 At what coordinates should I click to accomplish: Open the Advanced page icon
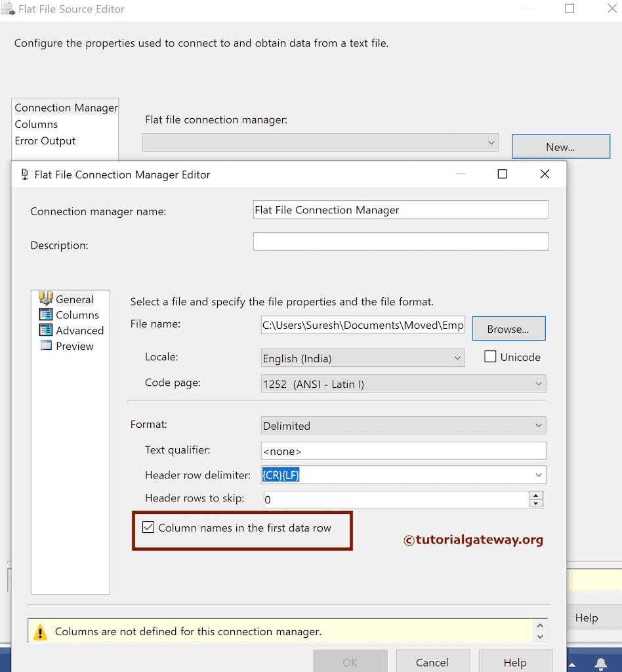click(x=46, y=330)
